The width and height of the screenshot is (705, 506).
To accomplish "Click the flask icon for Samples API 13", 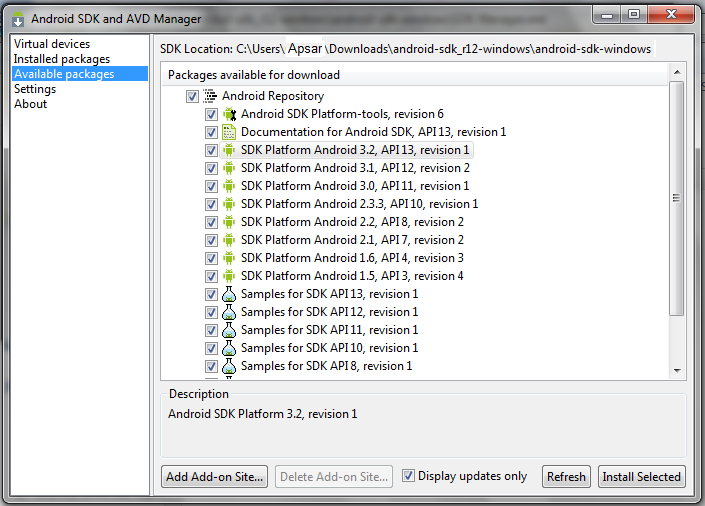I will (x=229, y=294).
